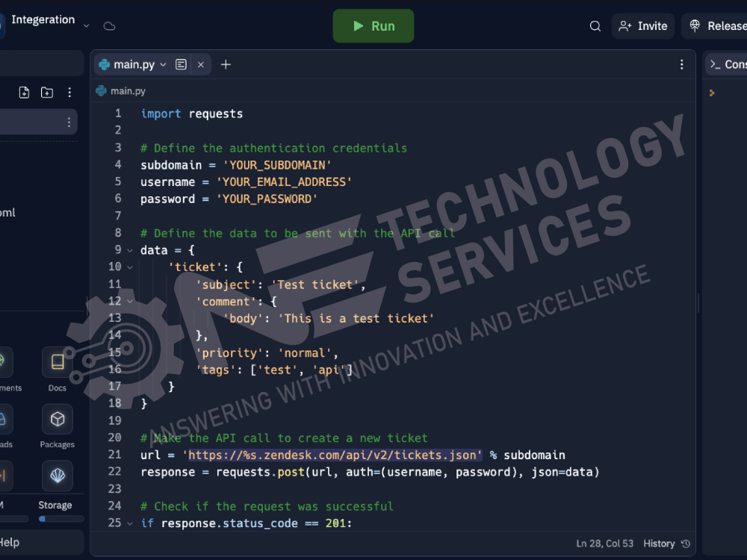Click the 'YOUR_SUBDOMAIN' string on line 4
Image resolution: width=747 pixels, height=560 pixels.
[277, 165]
